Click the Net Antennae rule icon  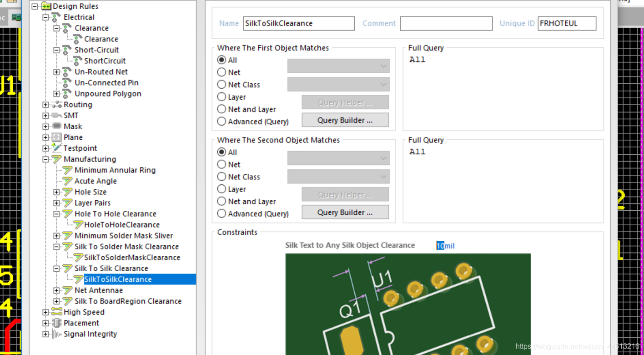pyautogui.click(x=67, y=290)
